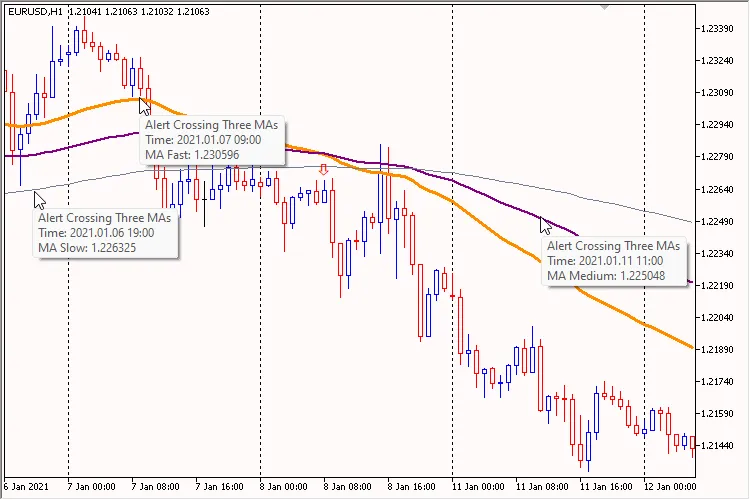The width and height of the screenshot is (750, 500).
Task: Click the cursor arrow above the MA Medium tooltip
Action: coord(546,225)
